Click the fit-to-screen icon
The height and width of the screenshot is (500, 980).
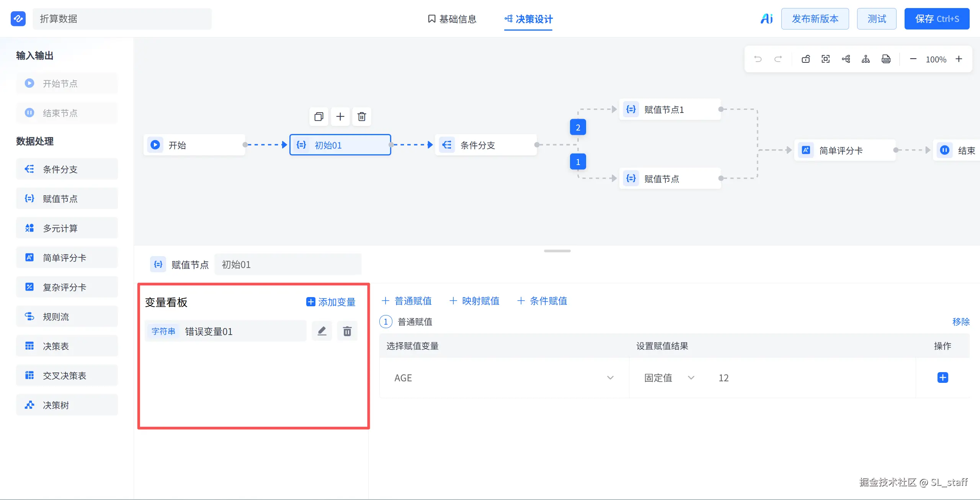point(826,59)
